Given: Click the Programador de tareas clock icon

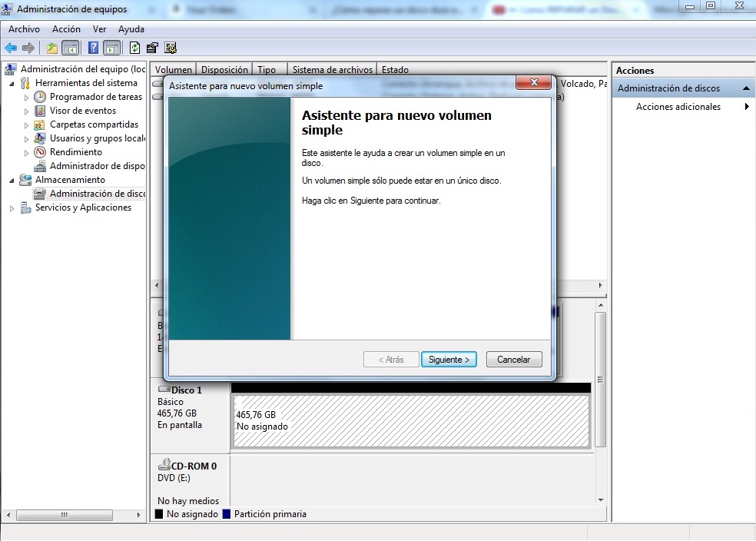Looking at the screenshot, I should tap(40, 97).
